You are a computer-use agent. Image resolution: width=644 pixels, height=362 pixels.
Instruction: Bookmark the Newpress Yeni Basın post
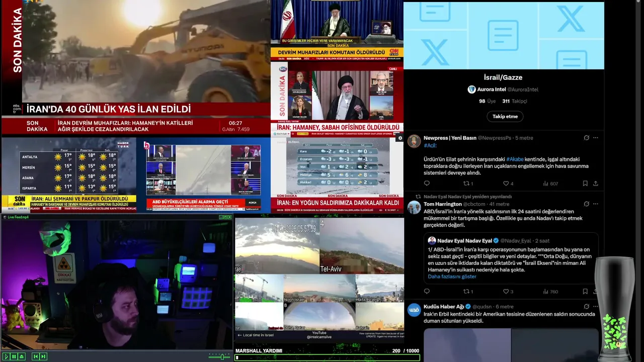(x=585, y=184)
